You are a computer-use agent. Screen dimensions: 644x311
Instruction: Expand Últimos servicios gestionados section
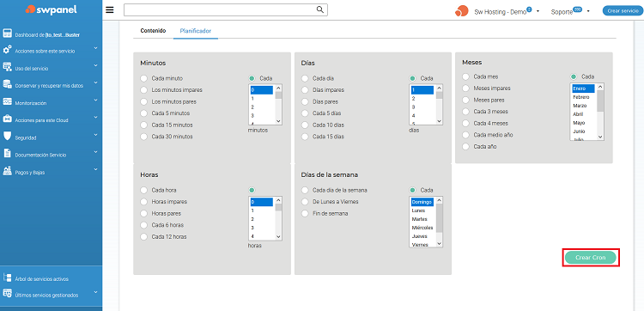pos(95,292)
